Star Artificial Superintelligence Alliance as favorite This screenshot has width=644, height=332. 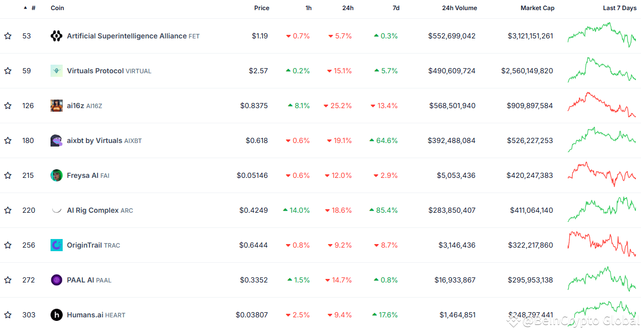tap(8, 36)
